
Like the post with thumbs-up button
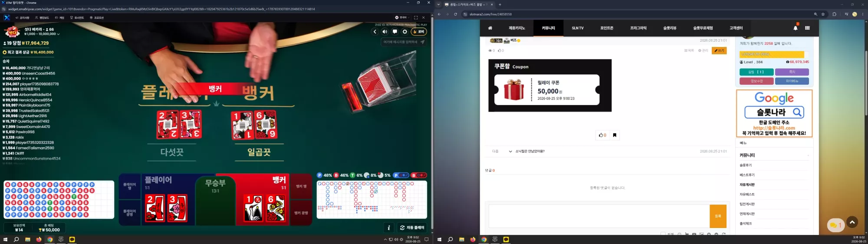click(x=602, y=135)
